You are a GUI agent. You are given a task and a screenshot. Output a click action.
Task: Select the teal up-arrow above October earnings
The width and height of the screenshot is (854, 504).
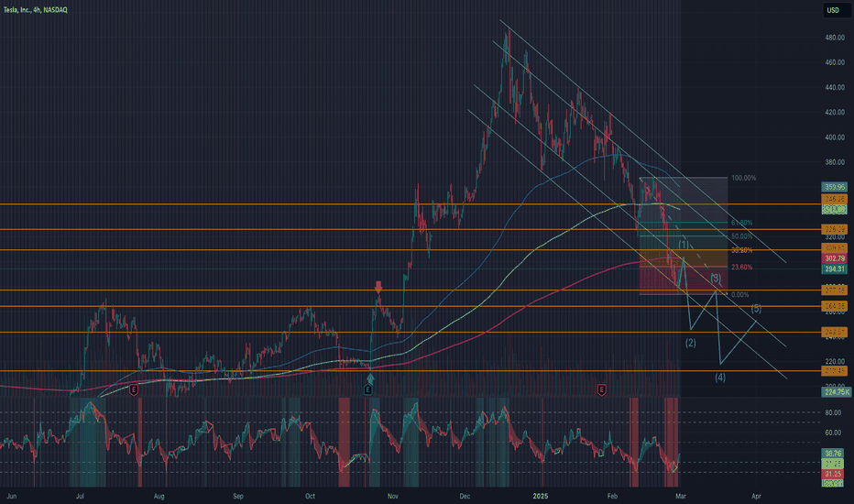coord(370,378)
